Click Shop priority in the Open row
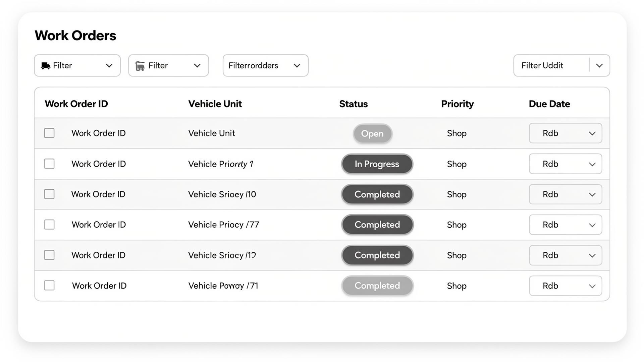Viewport: 644px width, 362px height. tap(457, 133)
